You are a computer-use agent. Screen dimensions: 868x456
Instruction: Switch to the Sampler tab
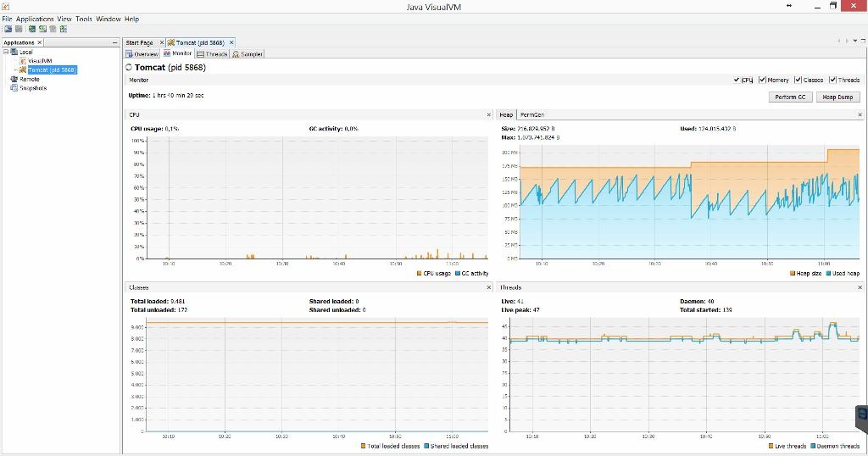[248, 54]
